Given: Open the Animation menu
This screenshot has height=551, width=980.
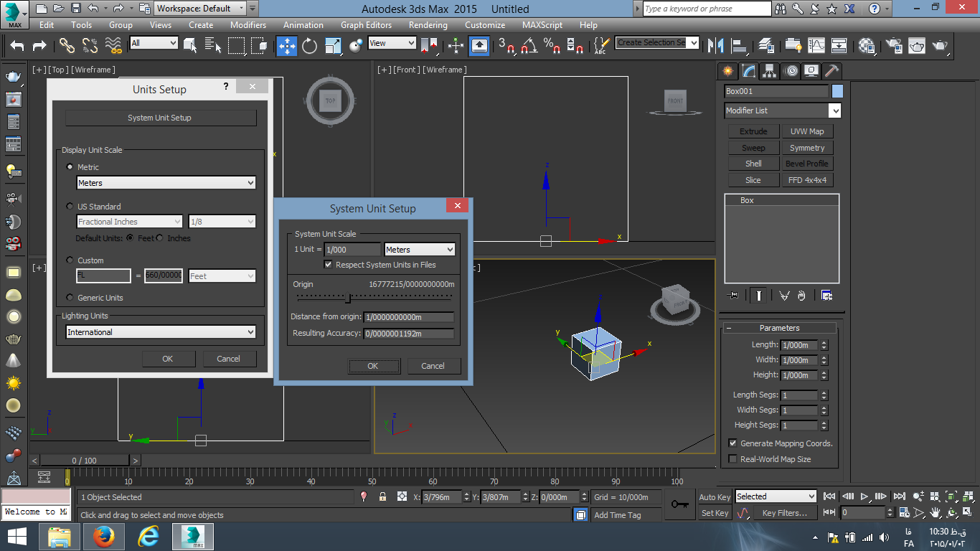Looking at the screenshot, I should pyautogui.click(x=303, y=24).
